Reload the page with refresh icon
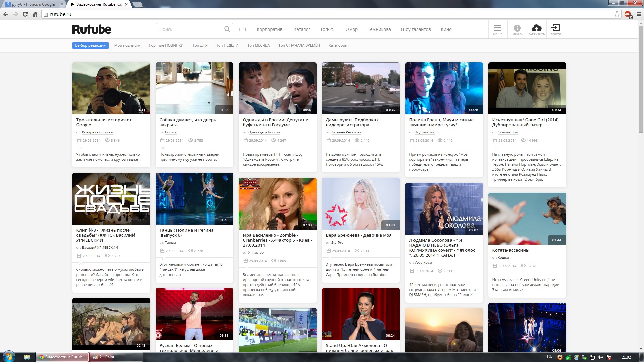Image resolution: width=644 pixels, height=362 pixels. point(25,14)
